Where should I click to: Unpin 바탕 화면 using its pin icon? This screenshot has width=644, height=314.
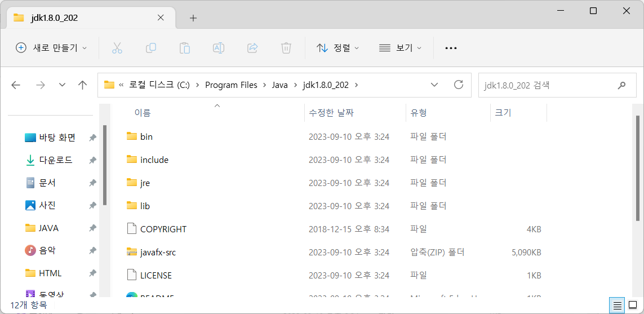(x=93, y=138)
